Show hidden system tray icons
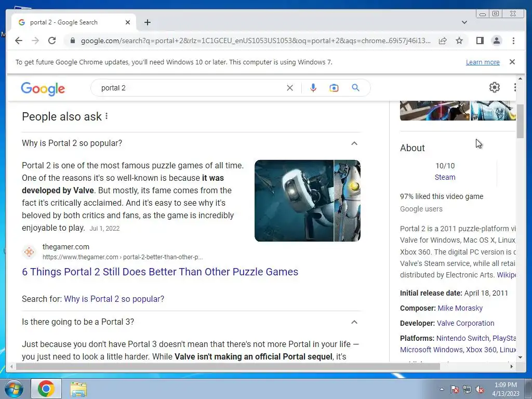Image resolution: width=532 pixels, height=399 pixels. pyautogui.click(x=442, y=389)
